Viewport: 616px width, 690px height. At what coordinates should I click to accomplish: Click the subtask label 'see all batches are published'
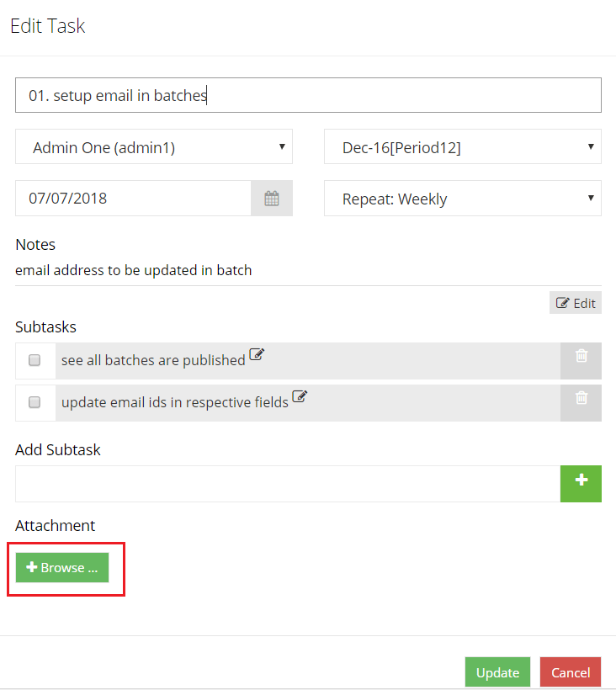click(153, 360)
